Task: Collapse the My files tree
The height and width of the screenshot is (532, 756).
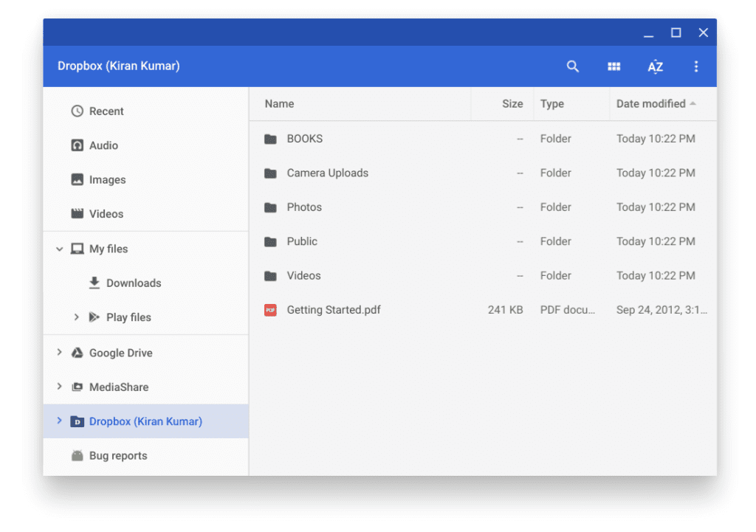Action: (x=59, y=249)
